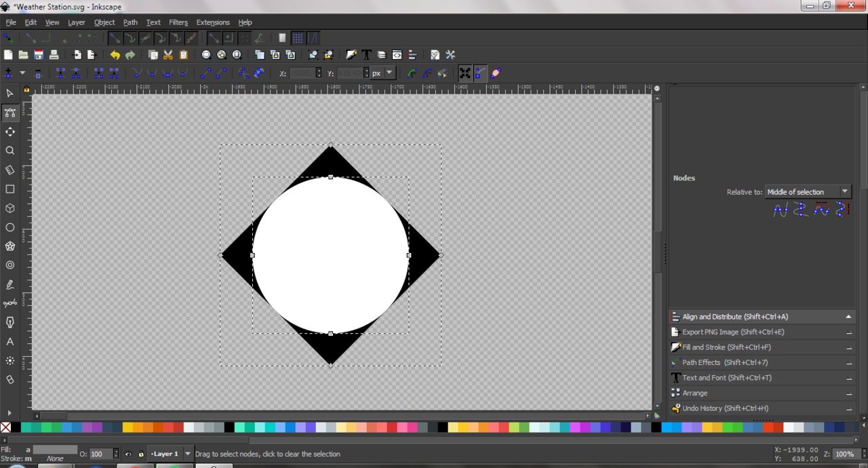Click the Path Effects panel's minimize dash

point(848,363)
